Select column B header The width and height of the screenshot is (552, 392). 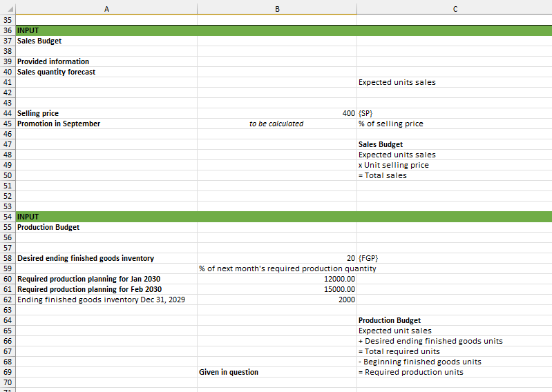point(276,8)
